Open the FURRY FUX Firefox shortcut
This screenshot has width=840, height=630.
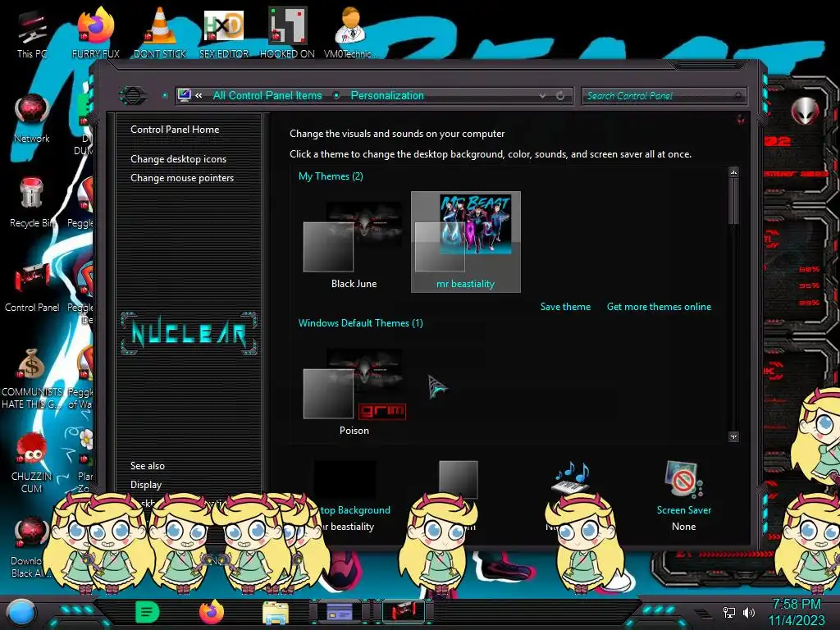point(96,32)
